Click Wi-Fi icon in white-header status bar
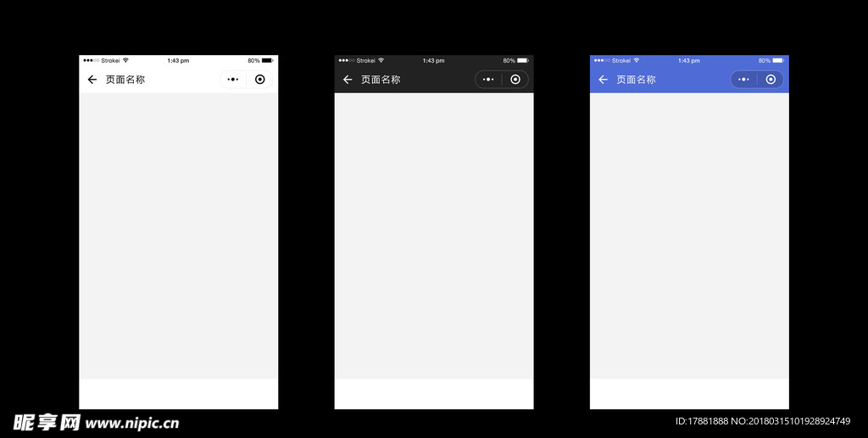 point(125,60)
